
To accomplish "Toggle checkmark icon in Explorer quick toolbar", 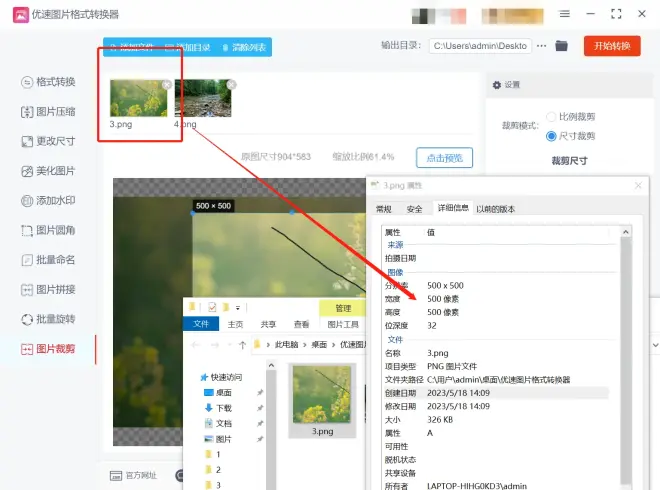I will 212,307.
